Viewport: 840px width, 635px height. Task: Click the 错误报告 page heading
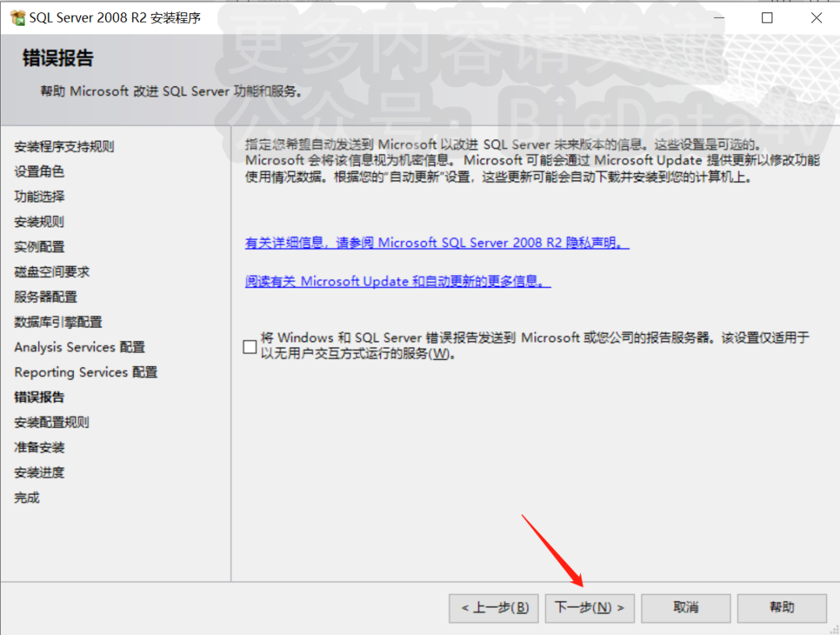(58, 58)
